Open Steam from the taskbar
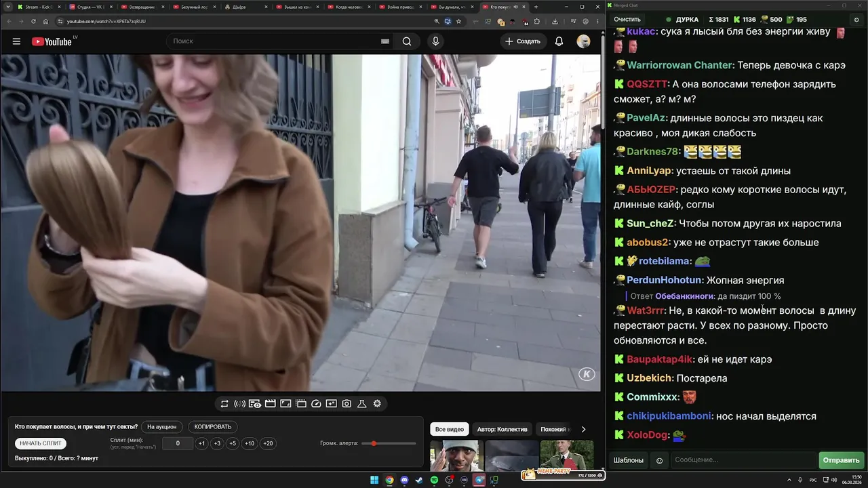 coord(420,481)
